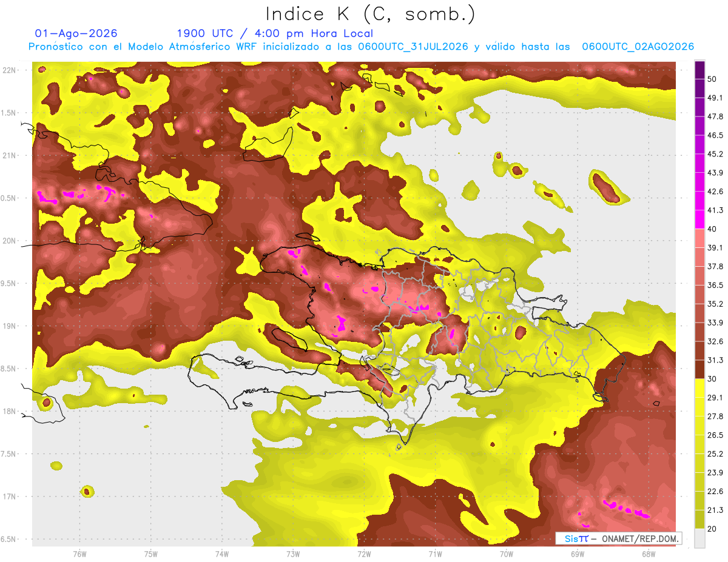The width and height of the screenshot is (728, 562).
Task: Click the "72W" longitude label
Action: (364, 554)
